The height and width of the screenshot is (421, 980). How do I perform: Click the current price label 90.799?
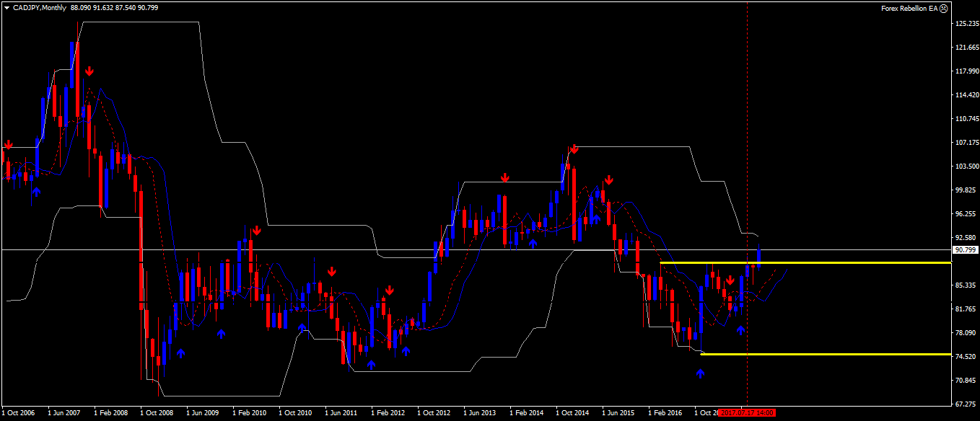[x=964, y=249]
